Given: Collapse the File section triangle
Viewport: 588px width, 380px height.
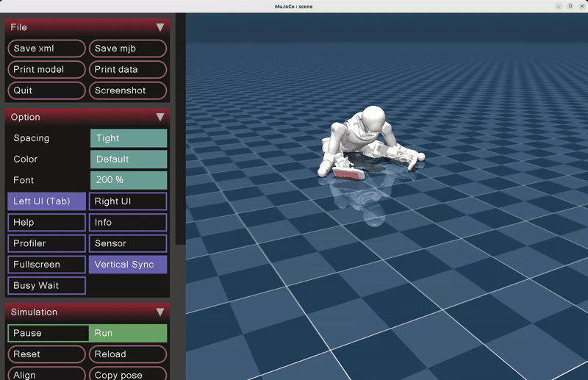Looking at the screenshot, I should 159,27.
